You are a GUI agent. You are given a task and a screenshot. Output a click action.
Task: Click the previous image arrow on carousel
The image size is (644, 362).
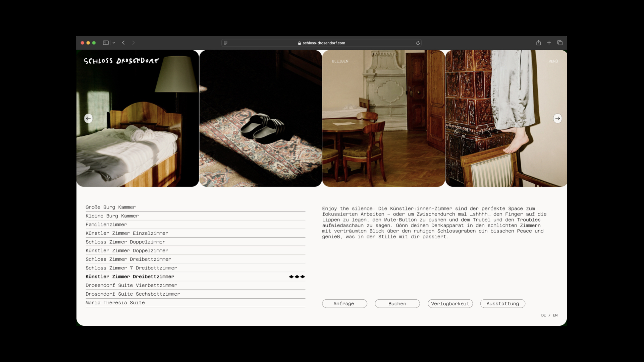88,118
